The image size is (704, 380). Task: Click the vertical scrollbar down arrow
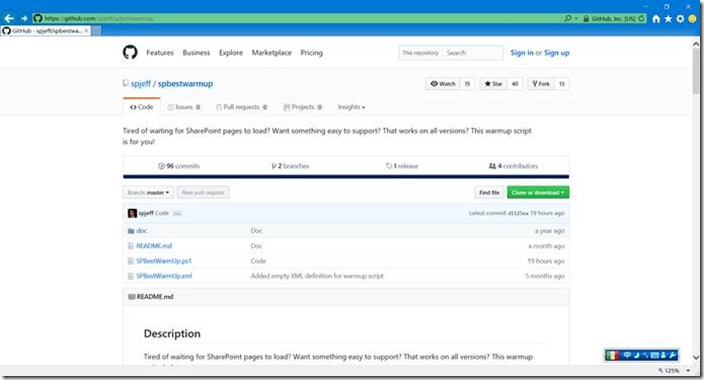point(696,358)
